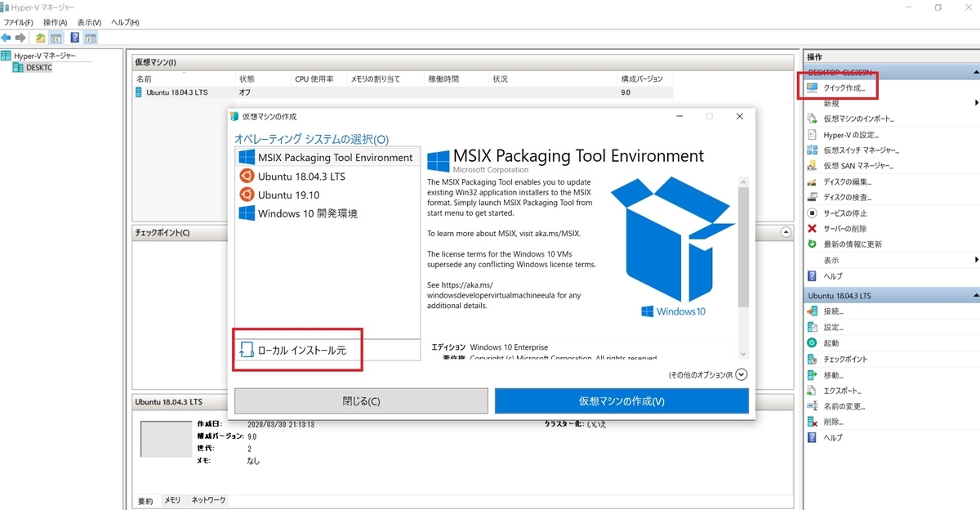Select Ubuntu 18.04.3 LTS in OS list
This screenshot has width=980, height=510.
(327, 176)
